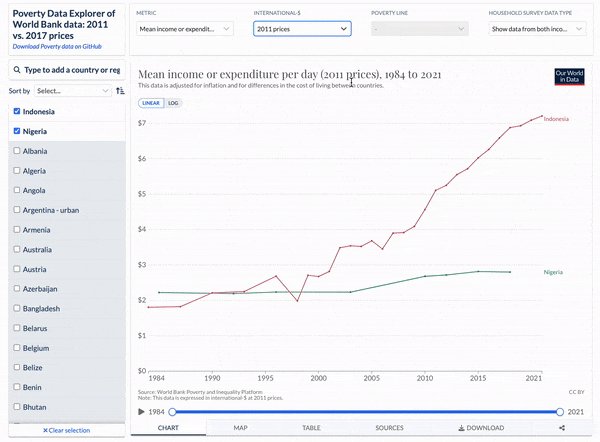Click the 2021 end handle of timeline
The image size is (600, 442).
tap(560, 412)
